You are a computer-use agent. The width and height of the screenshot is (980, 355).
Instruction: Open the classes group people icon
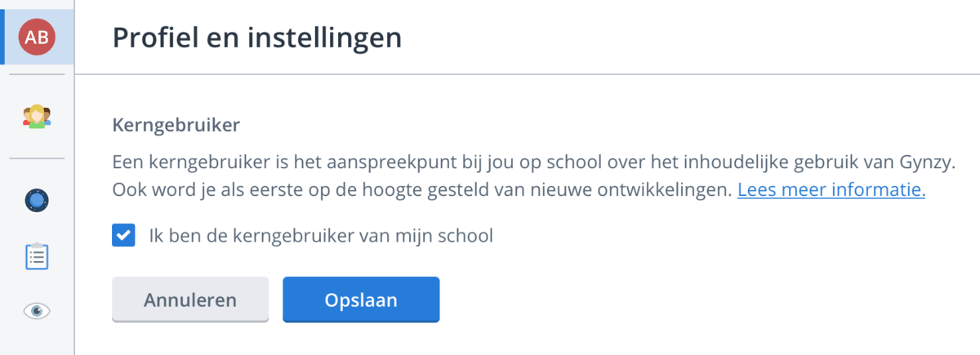click(37, 117)
